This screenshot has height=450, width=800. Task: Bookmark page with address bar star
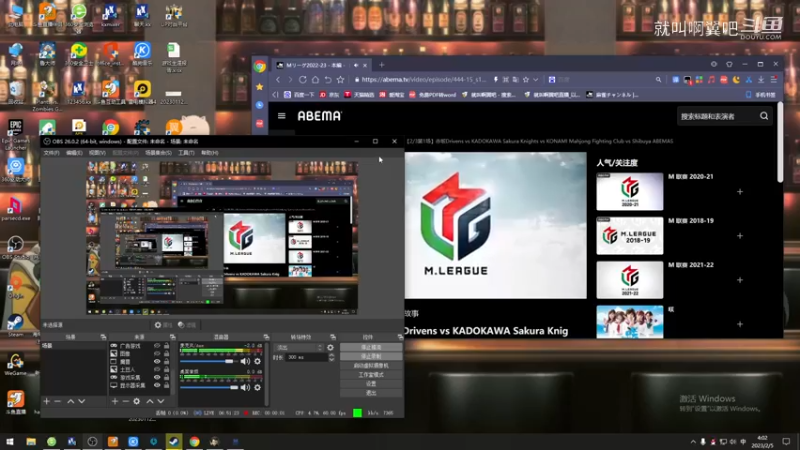526,80
